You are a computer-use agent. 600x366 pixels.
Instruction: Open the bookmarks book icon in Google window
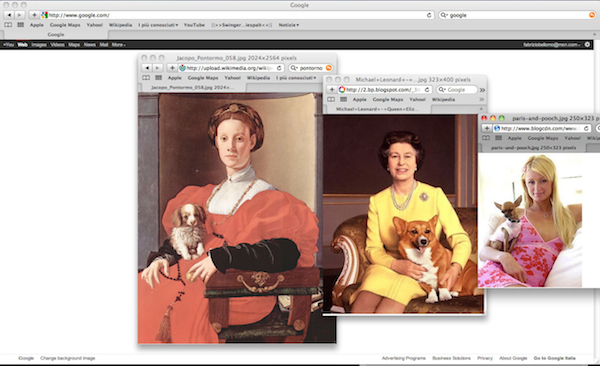(8, 25)
